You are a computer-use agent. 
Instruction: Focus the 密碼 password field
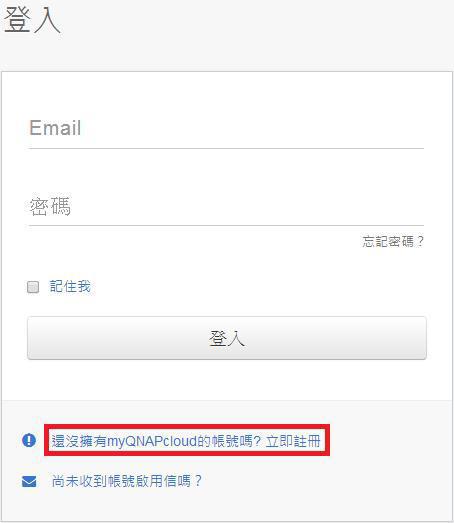[226, 206]
